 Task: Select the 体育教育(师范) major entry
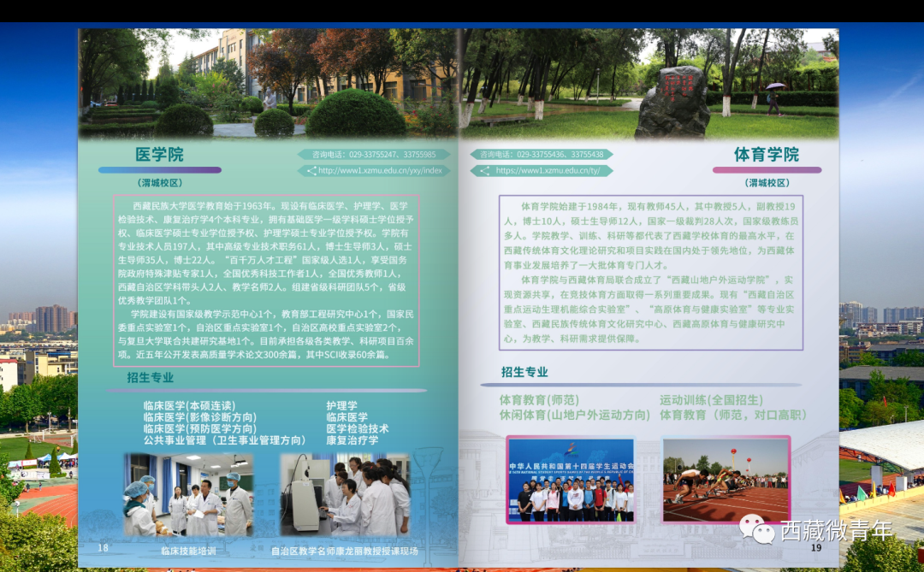click(541, 399)
